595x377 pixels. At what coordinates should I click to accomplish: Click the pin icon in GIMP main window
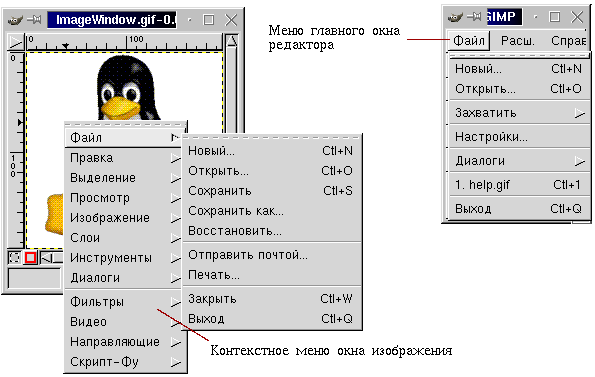474,17
